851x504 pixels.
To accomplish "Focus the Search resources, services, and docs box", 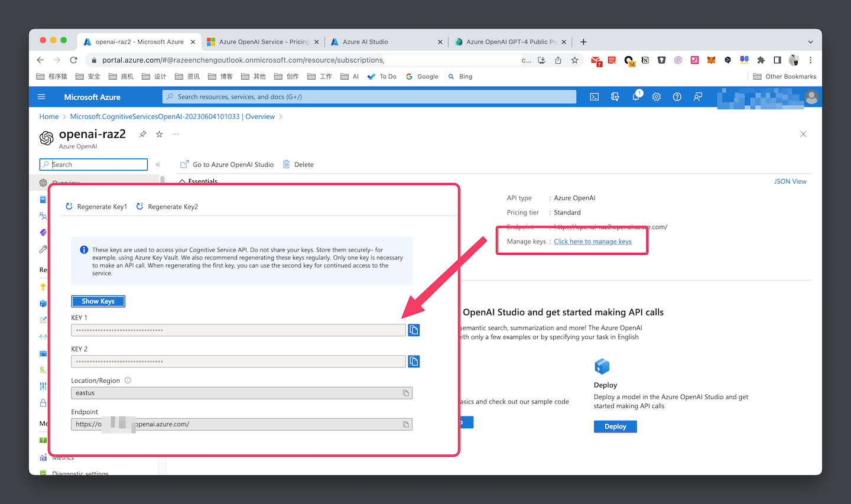I will (369, 97).
